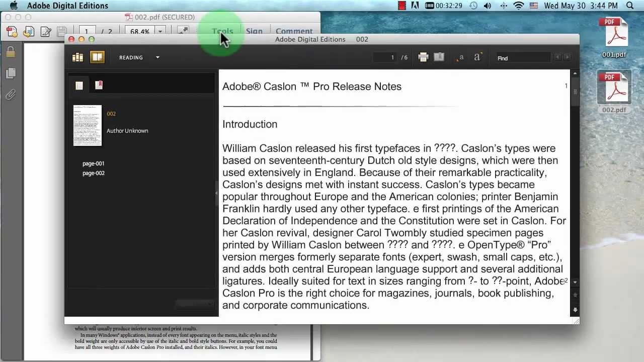
Task: Go to page-001 in contents
Action: tap(94, 163)
